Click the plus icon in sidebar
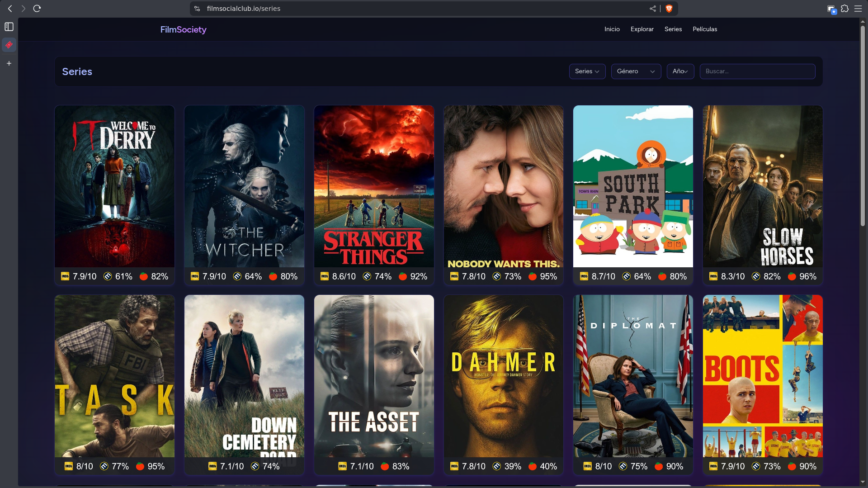Image resolution: width=868 pixels, height=488 pixels. [x=9, y=63]
